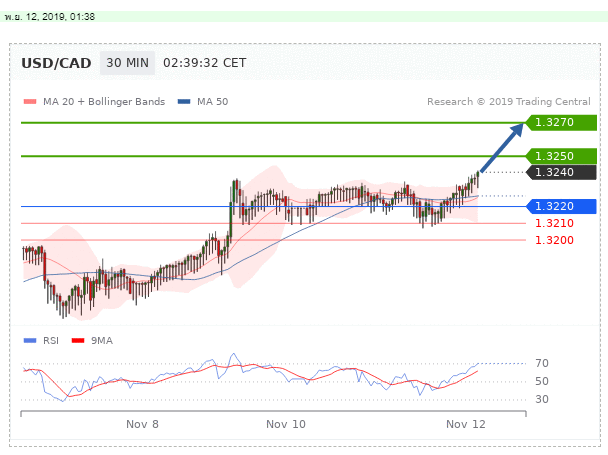Click the RSI 50 level label

pyautogui.click(x=542, y=381)
